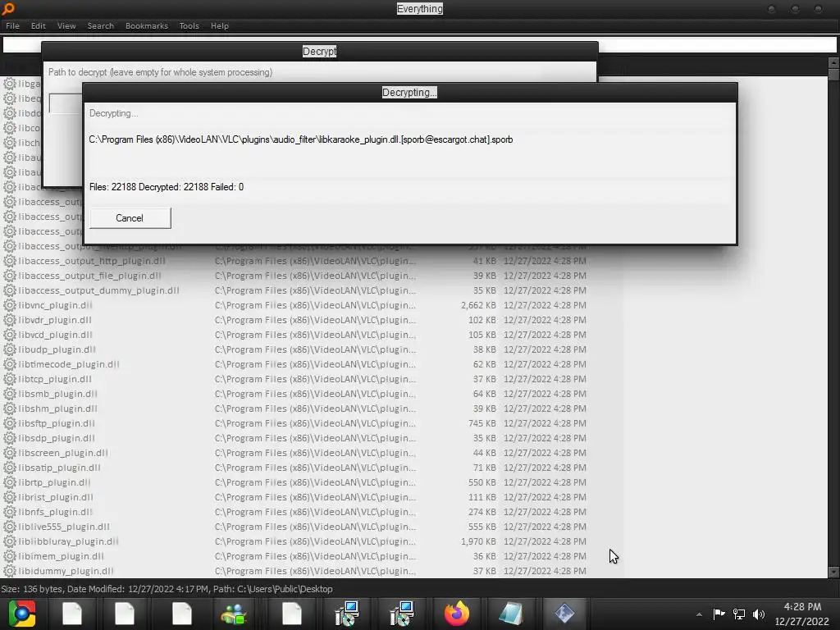840x630 pixels.
Task: Click gear icon beside libnfs_plugin.dll
Action: pos(10,512)
